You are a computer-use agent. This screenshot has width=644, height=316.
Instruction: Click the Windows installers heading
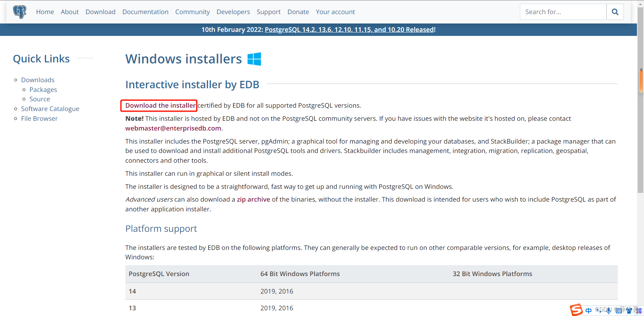183,59
